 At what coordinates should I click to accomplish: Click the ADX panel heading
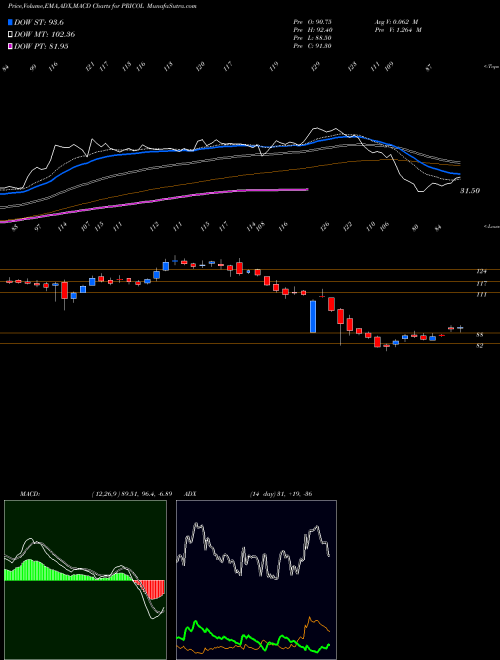click(190, 494)
